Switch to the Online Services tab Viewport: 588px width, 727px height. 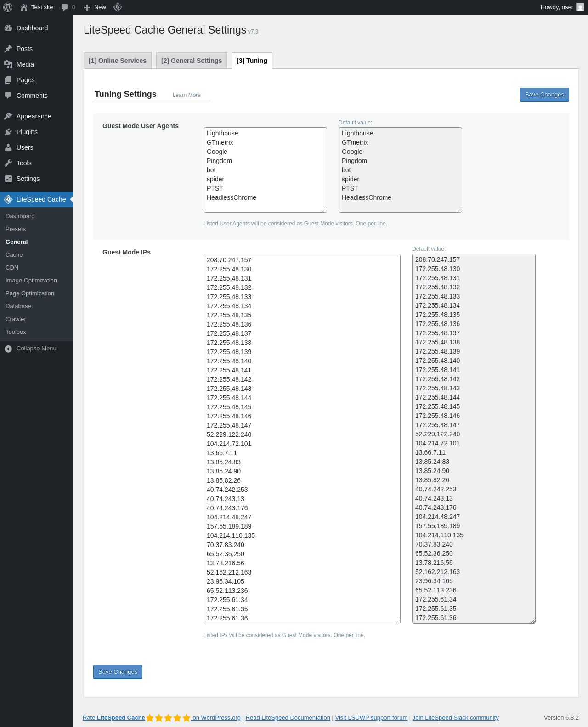pos(118,61)
